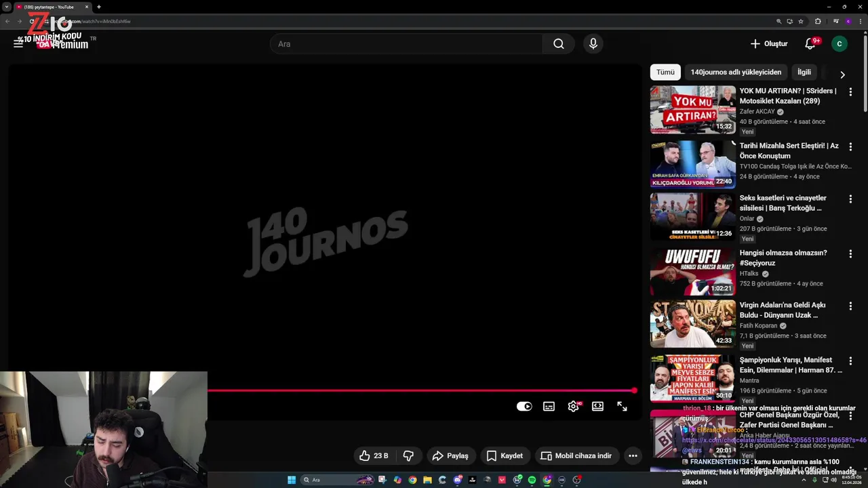This screenshot has width=868, height=488.
Task: Open options for Virgin Adaları'na Geldi video
Action: click(x=850, y=306)
